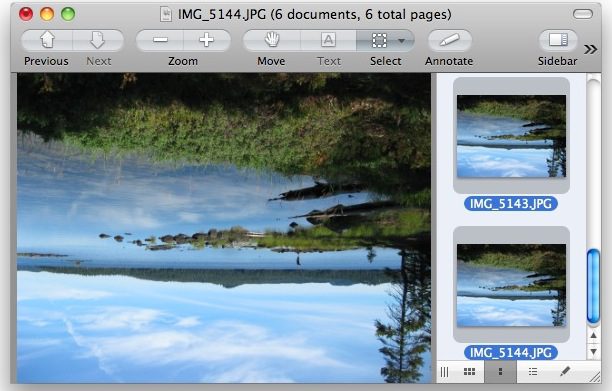The height and width of the screenshot is (391, 612).
Task: Zoom in with the plus button
Action: (206, 40)
